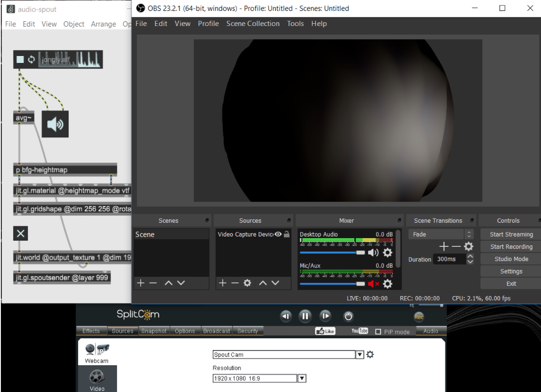The image size is (541, 392).
Task: Open the YouTube icon in SplitCam
Action: point(360,331)
